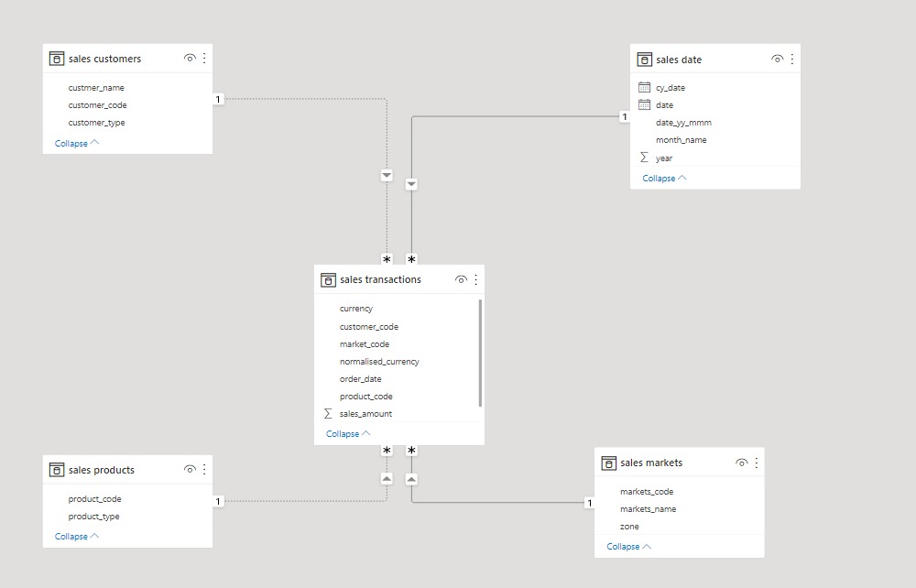Image resolution: width=916 pixels, height=588 pixels.
Task: Toggle visibility of sales customers table
Action: (x=190, y=58)
